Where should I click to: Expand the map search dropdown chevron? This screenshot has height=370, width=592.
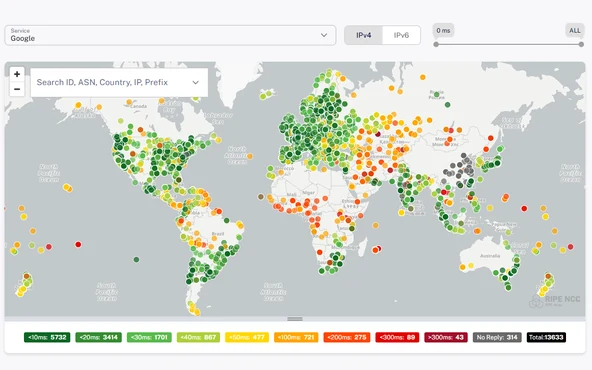[x=196, y=82]
